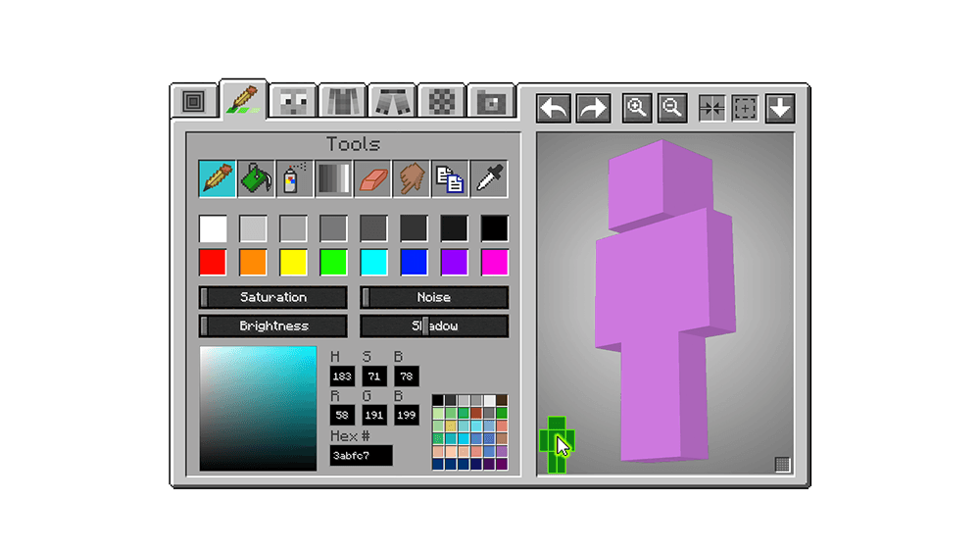The width and height of the screenshot is (980, 552).
Task: Select the Eraser tool
Action: 372,178
